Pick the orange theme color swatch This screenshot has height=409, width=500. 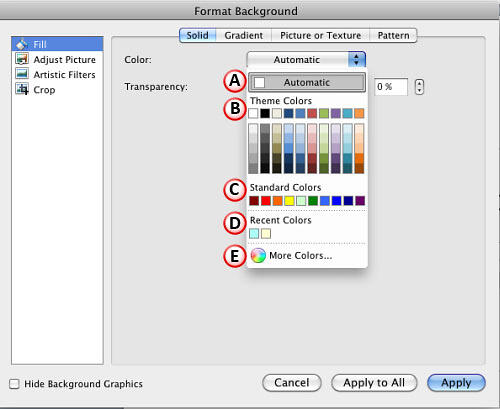pos(359,113)
